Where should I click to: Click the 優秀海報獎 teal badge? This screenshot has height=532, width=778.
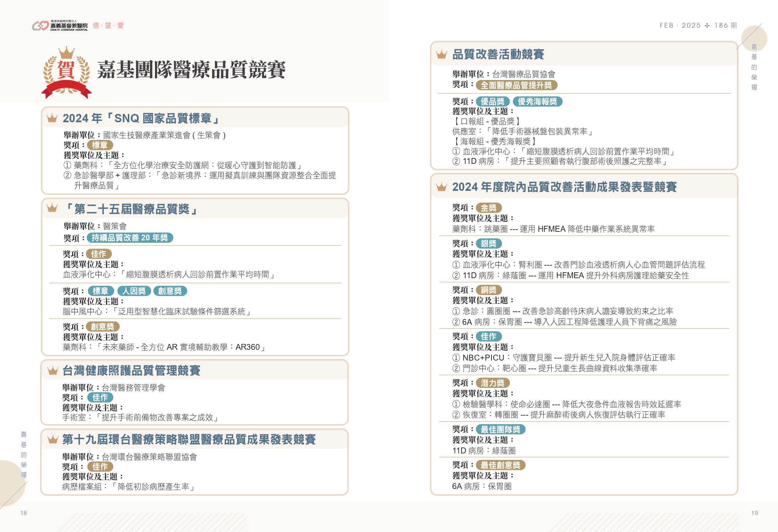pos(537,101)
